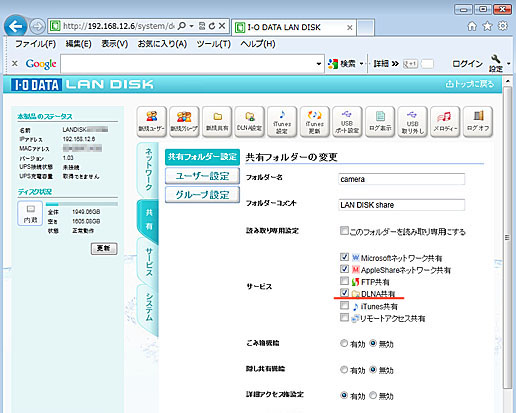The image size is (516, 413).
Task: Open the 編集(E) menu
Action: [78, 44]
